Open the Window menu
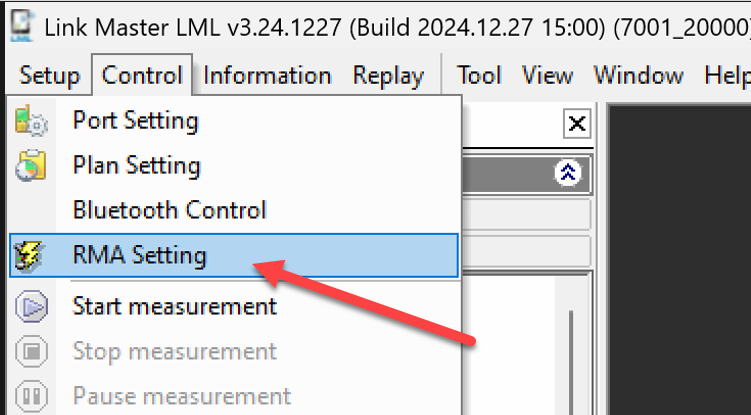 (638, 76)
